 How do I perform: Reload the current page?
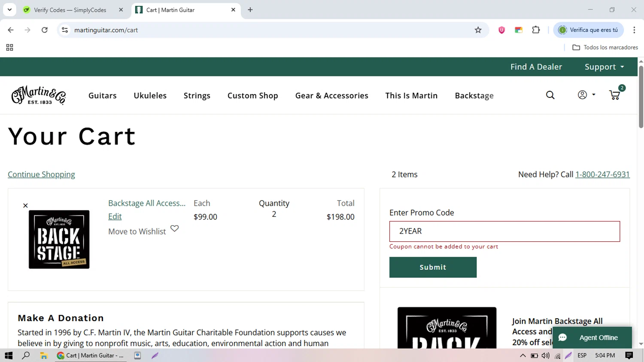[x=45, y=30]
